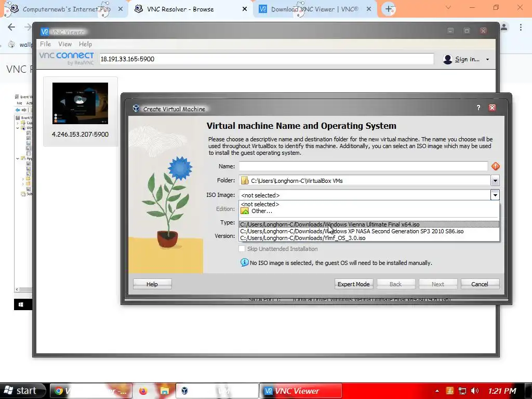The height and width of the screenshot is (399, 532).
Task: Click Sign in… in VNC Viewer
Action: point(467,59)
